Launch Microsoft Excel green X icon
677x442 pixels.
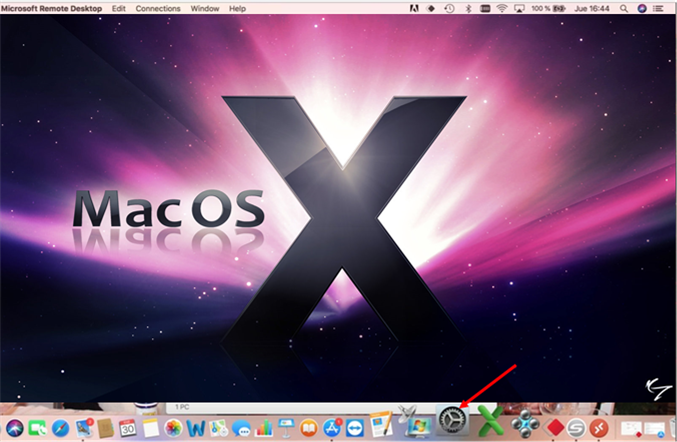click(490, 423)
